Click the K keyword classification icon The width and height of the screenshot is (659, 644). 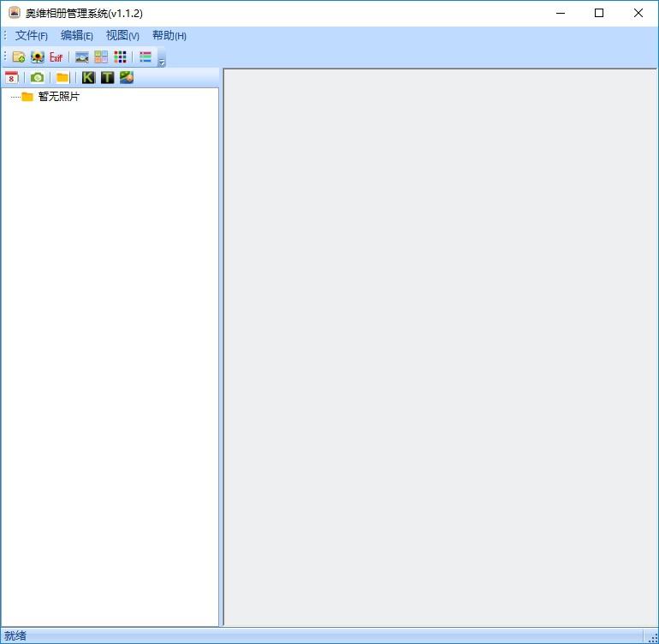(88, 77)
